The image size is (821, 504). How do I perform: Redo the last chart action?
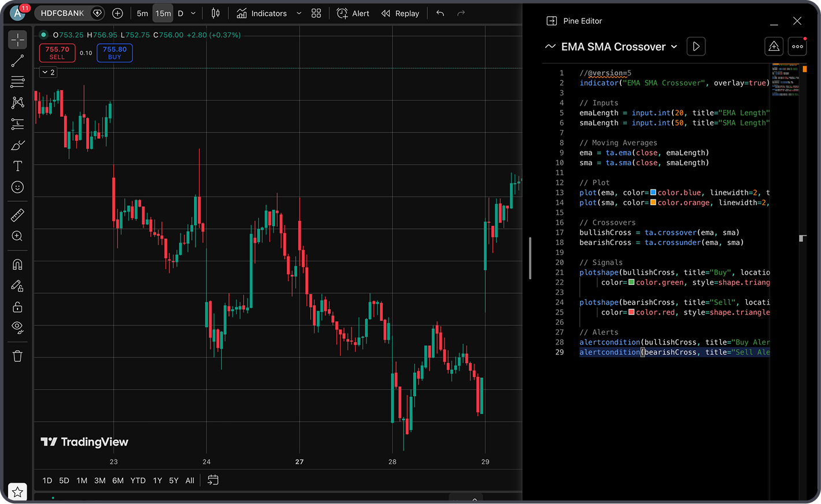pos(461,13)
